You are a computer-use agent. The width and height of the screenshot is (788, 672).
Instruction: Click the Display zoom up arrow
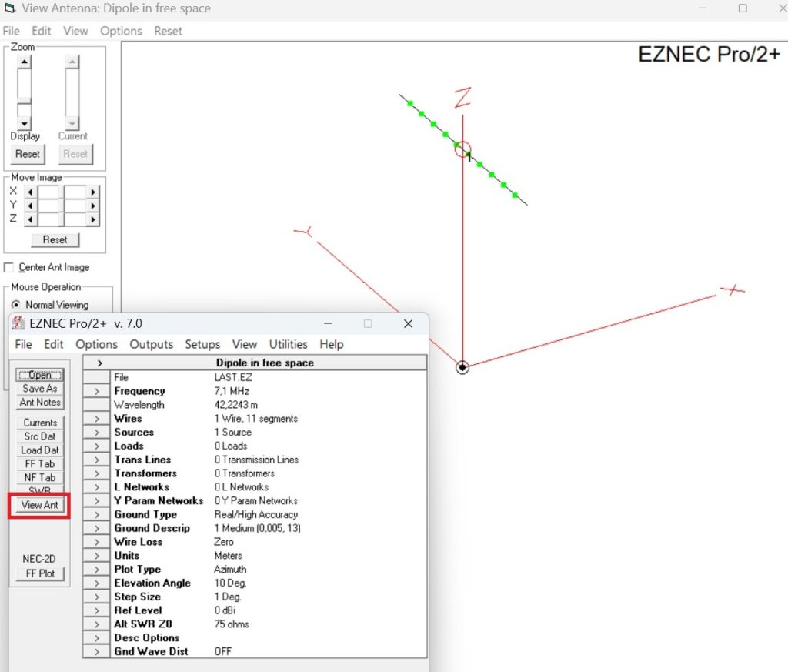pos(25,62)
